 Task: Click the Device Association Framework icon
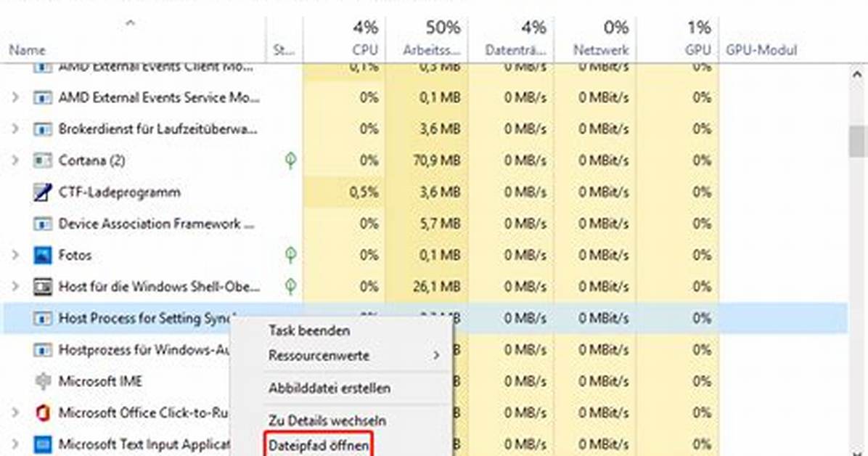tap(43, 224)
